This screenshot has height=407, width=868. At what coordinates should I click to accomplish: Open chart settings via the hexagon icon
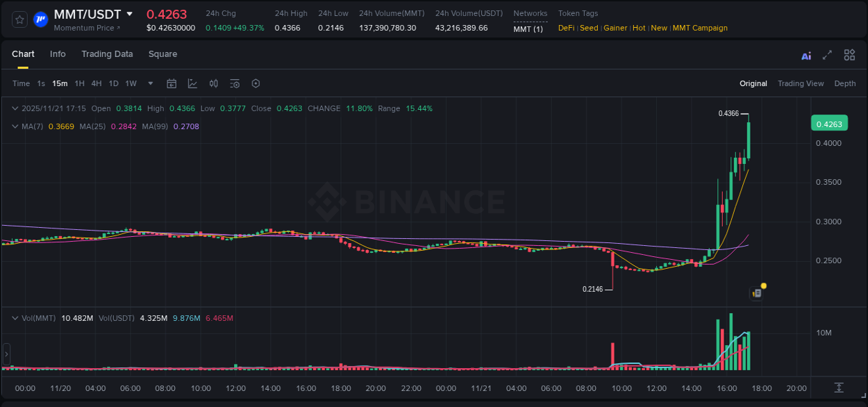[x=256, y=83]
